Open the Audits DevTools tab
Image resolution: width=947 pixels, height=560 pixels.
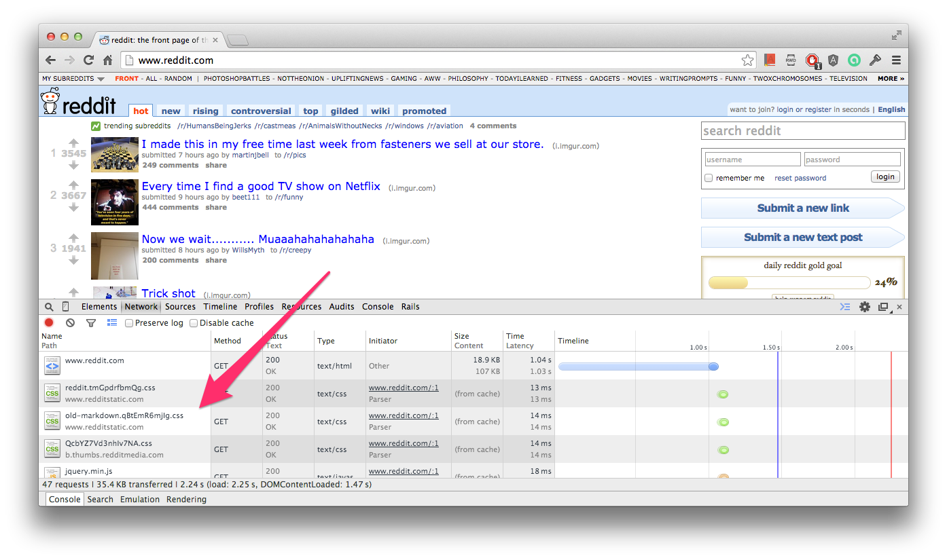342,307
